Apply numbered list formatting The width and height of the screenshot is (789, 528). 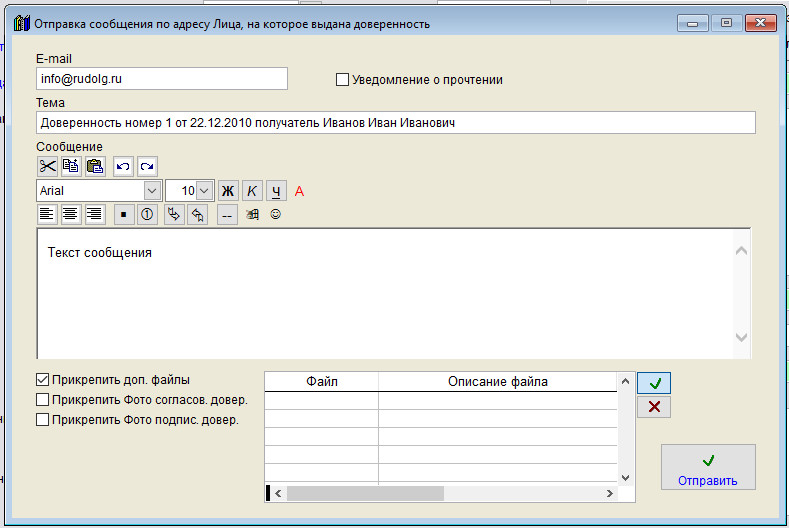[x=145, y=214]
